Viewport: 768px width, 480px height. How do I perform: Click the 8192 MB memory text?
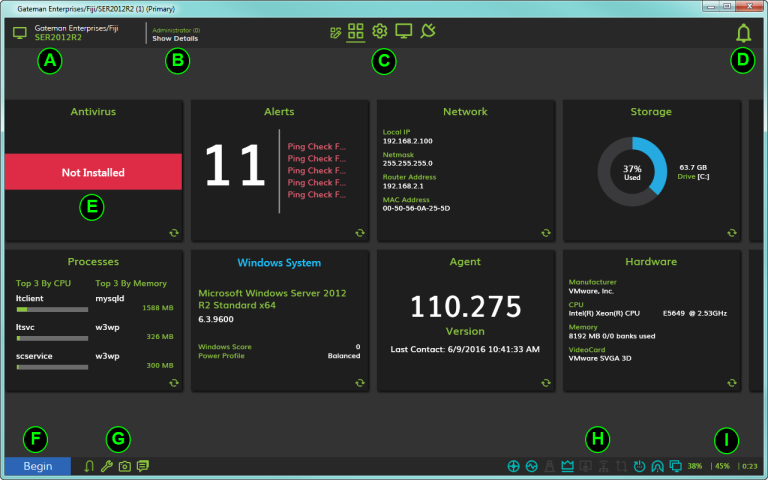(x=612, y=336)
